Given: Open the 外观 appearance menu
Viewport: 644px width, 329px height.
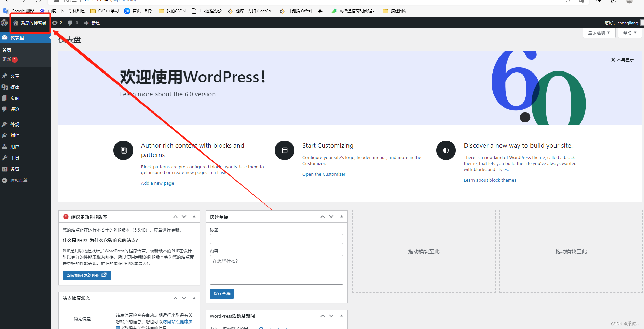Looking at the screenshot, I should point(26,124).
